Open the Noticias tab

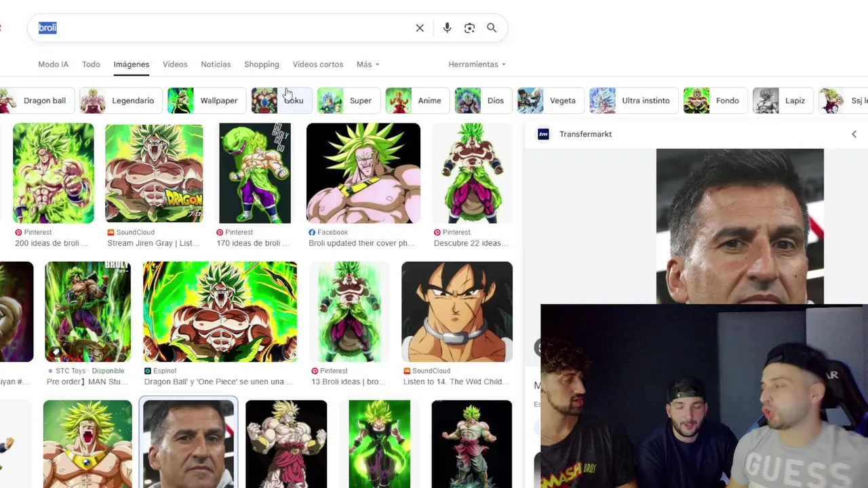(216, 64)
